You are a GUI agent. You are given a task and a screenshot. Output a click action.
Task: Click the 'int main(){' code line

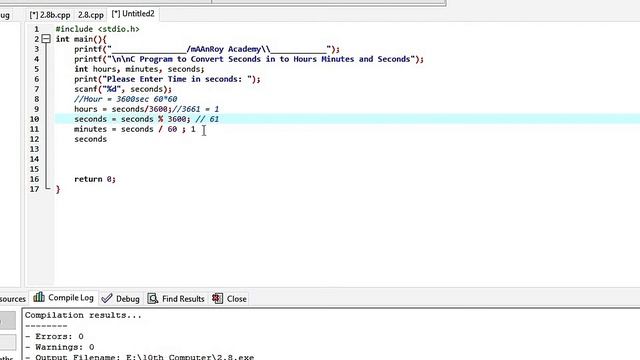(81, 39)
